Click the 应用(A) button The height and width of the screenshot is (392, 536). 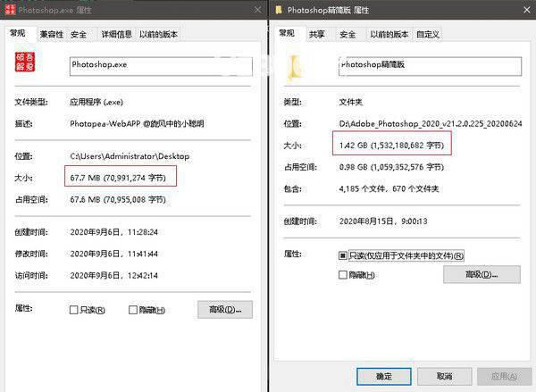pyautogui.click(x=505, y=376)
